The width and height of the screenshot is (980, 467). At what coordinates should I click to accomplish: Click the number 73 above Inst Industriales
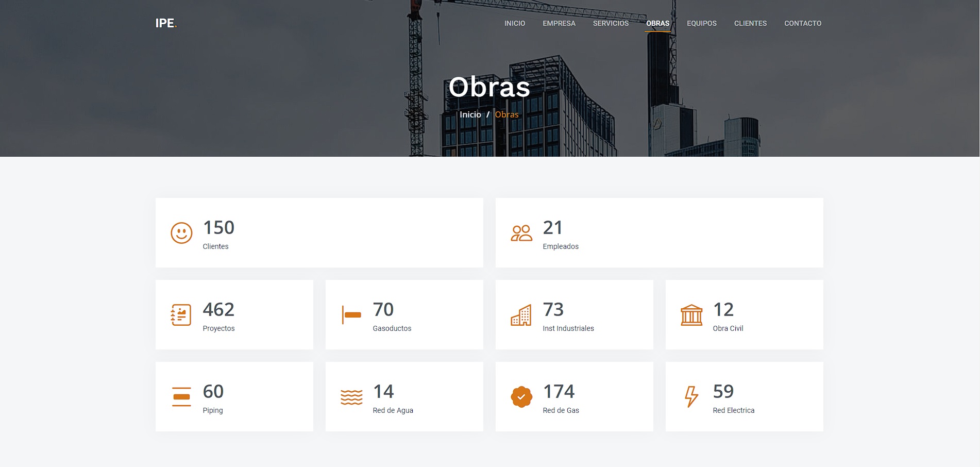(x=553, y=310)
